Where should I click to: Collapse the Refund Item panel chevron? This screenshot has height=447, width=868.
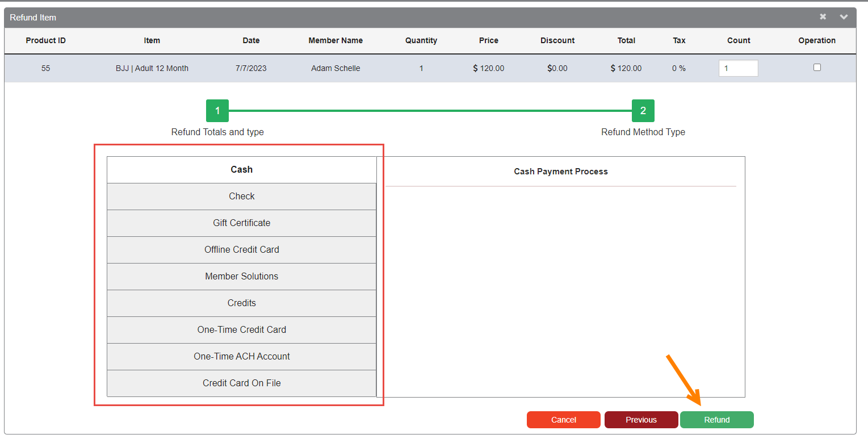[844, 17]
